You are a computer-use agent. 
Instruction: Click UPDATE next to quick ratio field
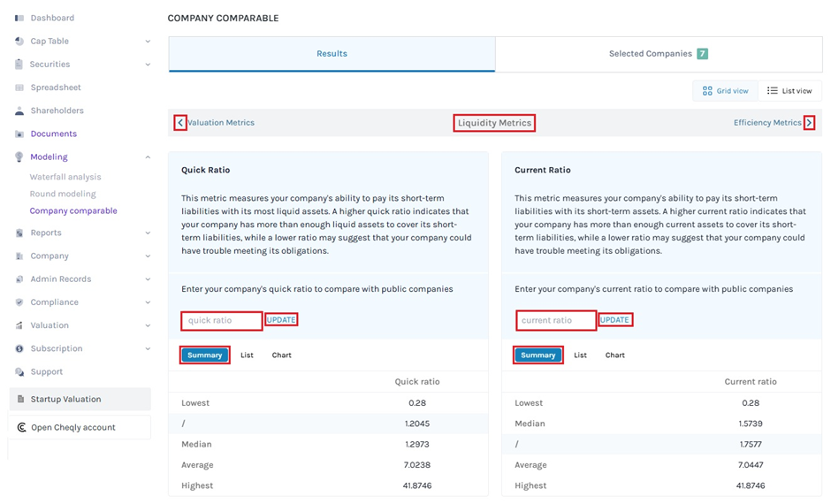point(281,320)
